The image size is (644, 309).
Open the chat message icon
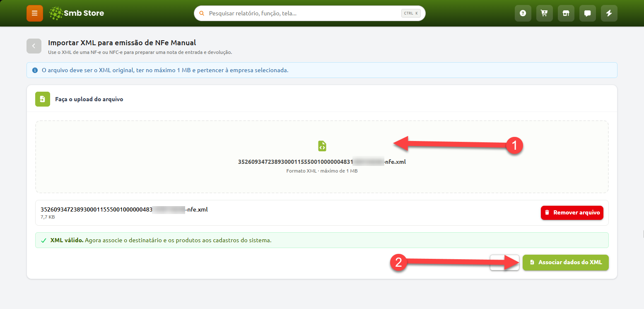point(588,13)
